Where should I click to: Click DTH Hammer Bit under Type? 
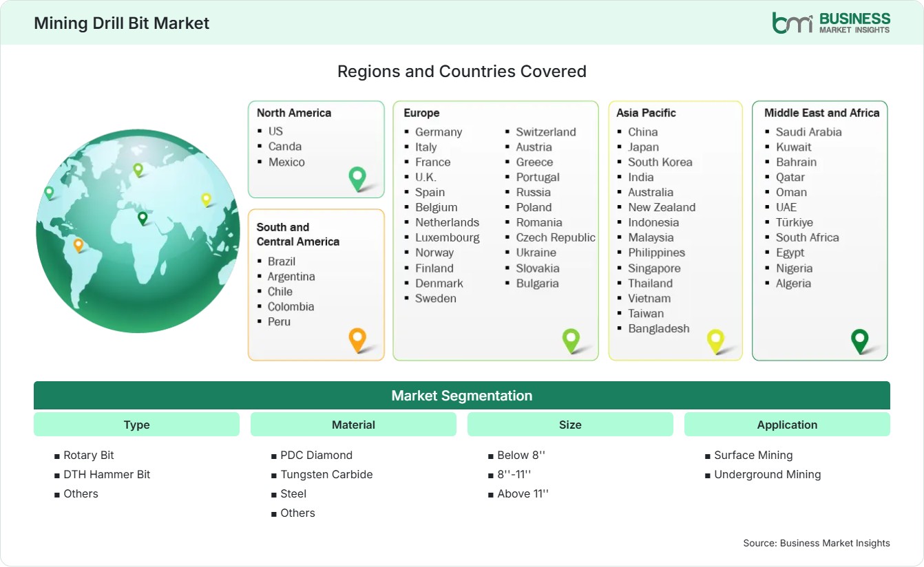107,474
